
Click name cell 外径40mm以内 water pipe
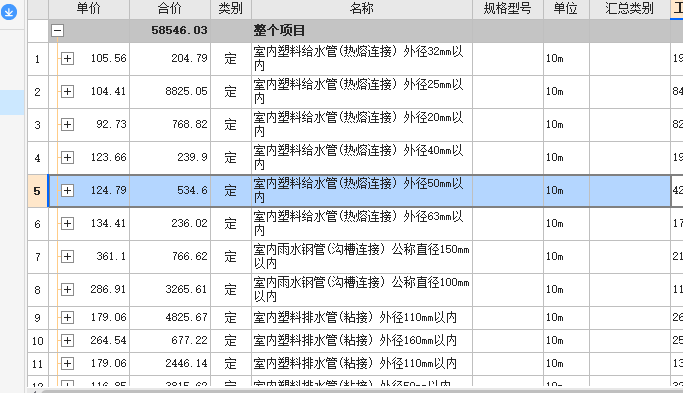[362, 157]
